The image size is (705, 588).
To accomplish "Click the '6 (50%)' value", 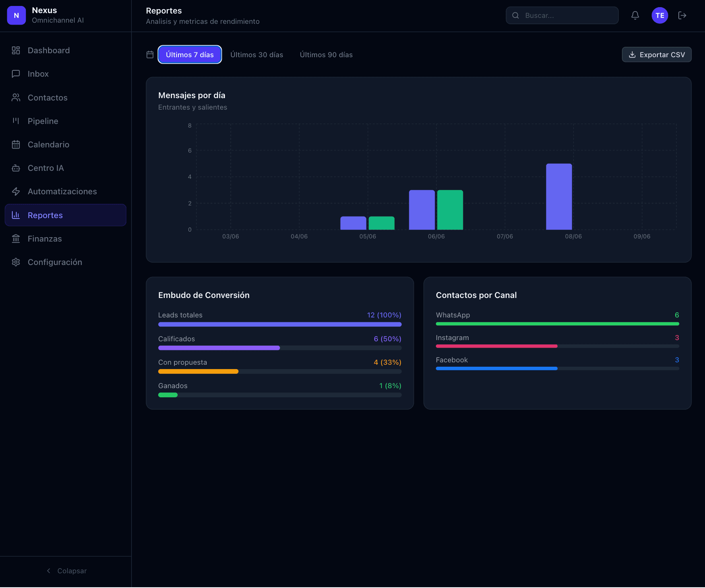I will pos(387,339).
